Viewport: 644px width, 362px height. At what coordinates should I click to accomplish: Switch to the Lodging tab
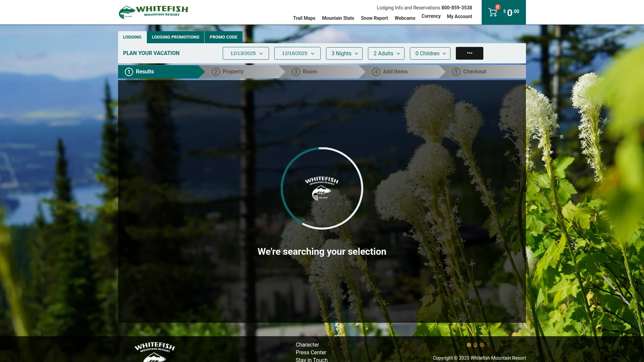point(132,37)
